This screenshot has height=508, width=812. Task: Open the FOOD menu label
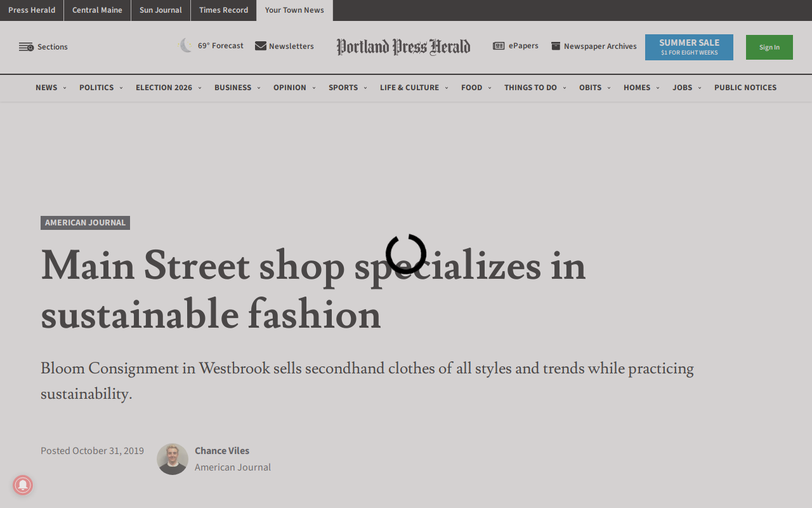pyautogui.click(x=472, y=88)
